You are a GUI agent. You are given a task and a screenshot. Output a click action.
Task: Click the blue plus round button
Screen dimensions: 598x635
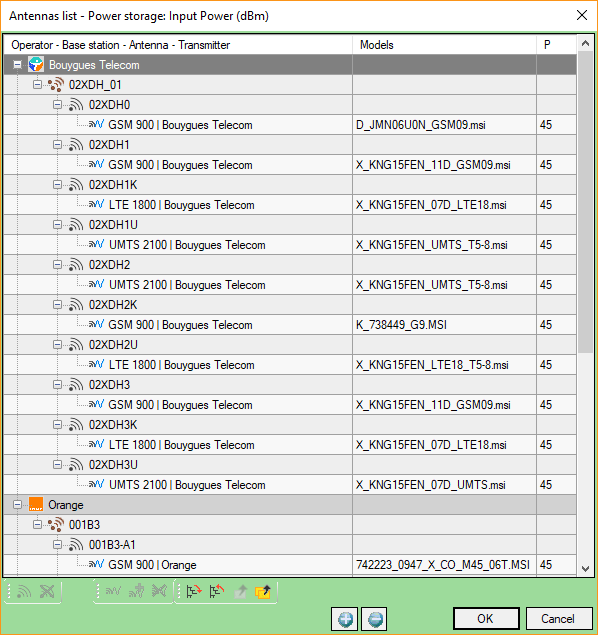(x=345, y=619)
